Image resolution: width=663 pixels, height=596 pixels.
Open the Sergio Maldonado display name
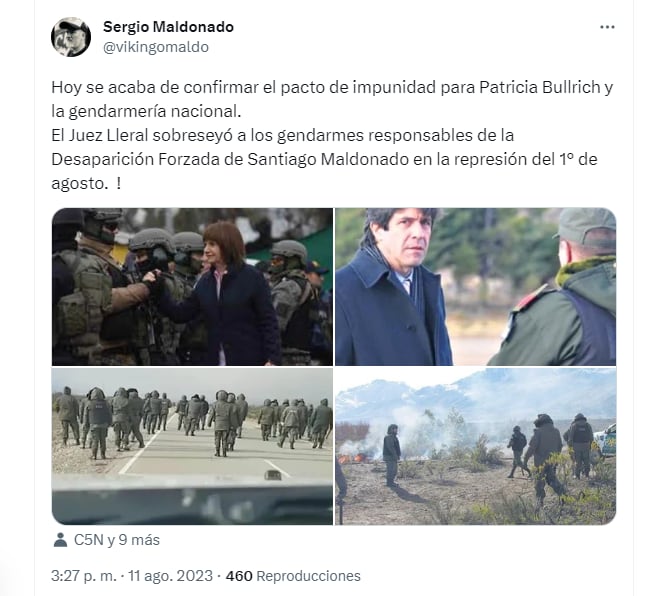(x=168, y=27)
